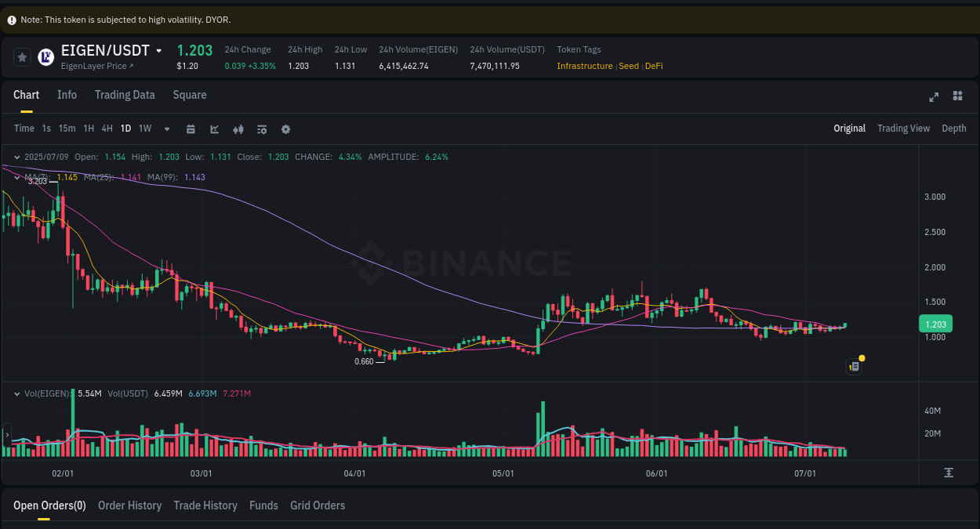Open the chart interval calendar icon
The image size is (980, 529).
[x=191, y=129]
